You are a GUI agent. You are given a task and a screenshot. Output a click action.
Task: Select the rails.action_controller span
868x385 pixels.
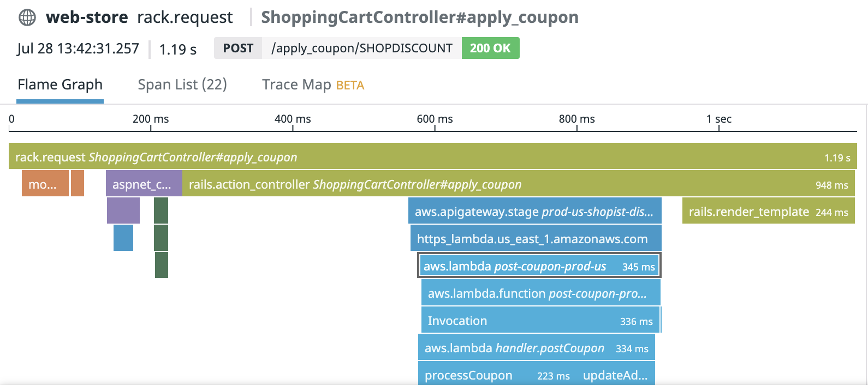(x=518, y=184)
